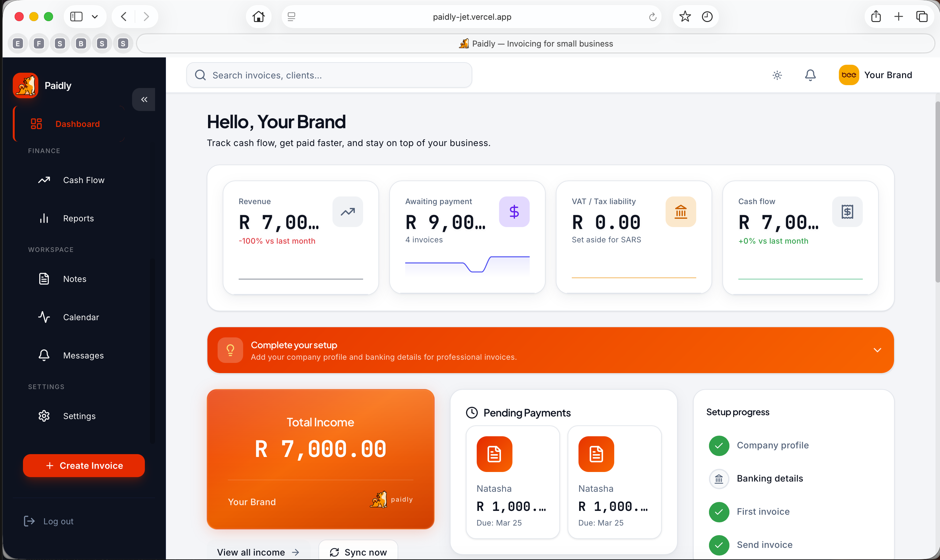Viewport: 940px width, 560px height.
Task: Click the Awaiting payment dollar icon
Action: (x=514, y=212)
